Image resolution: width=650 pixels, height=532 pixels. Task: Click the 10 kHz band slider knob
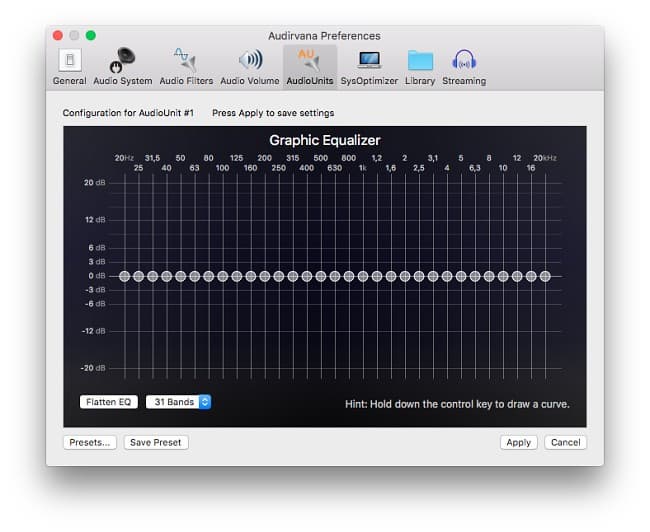[503, 276]
